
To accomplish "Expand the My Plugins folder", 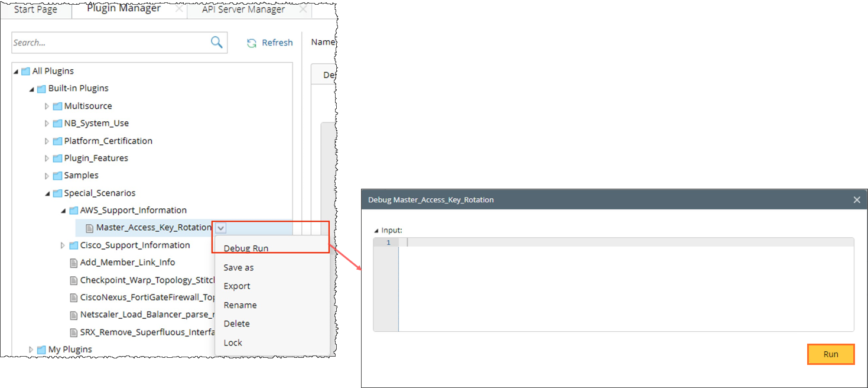I will pyautogui.click(x=31, y=350).
